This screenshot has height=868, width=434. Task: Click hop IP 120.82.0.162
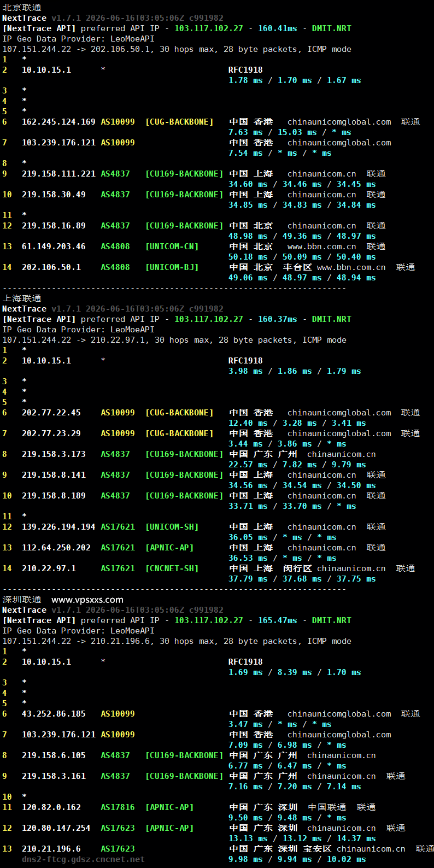point(51,807)
